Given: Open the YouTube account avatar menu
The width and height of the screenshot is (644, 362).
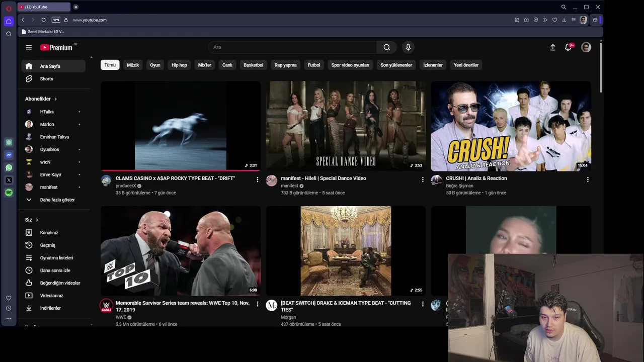Looking at the screenshot, I should (586, 47).
